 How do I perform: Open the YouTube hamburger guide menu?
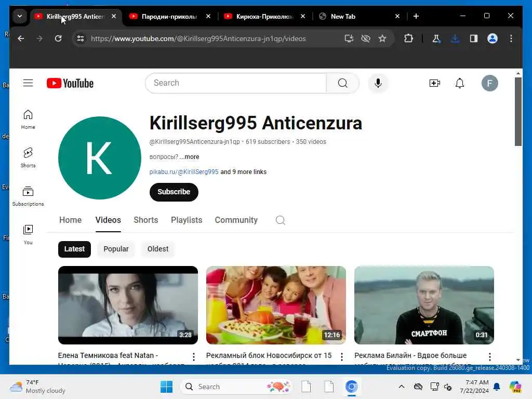point(28,83)
